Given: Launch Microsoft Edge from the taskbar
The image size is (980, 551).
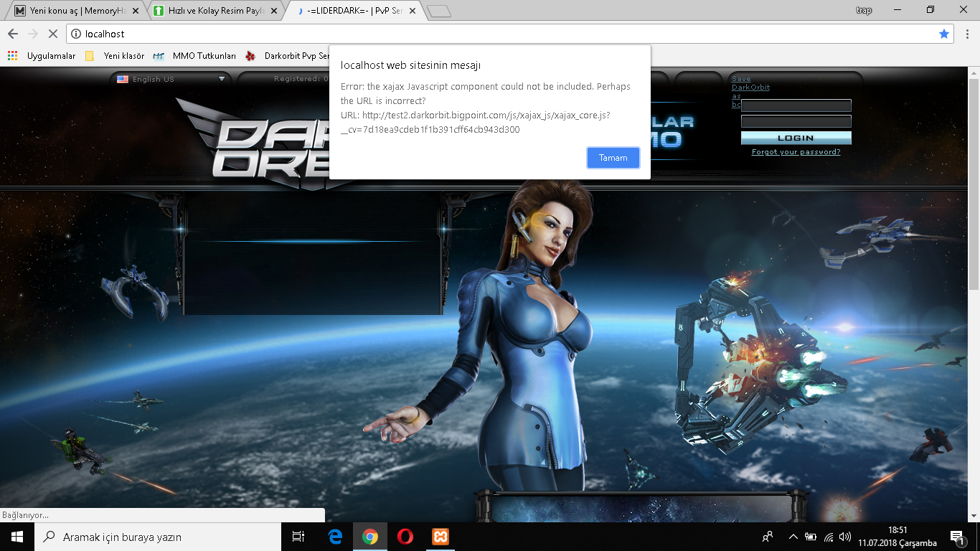Looking at the screenshot, I should (x=335, y=537).
